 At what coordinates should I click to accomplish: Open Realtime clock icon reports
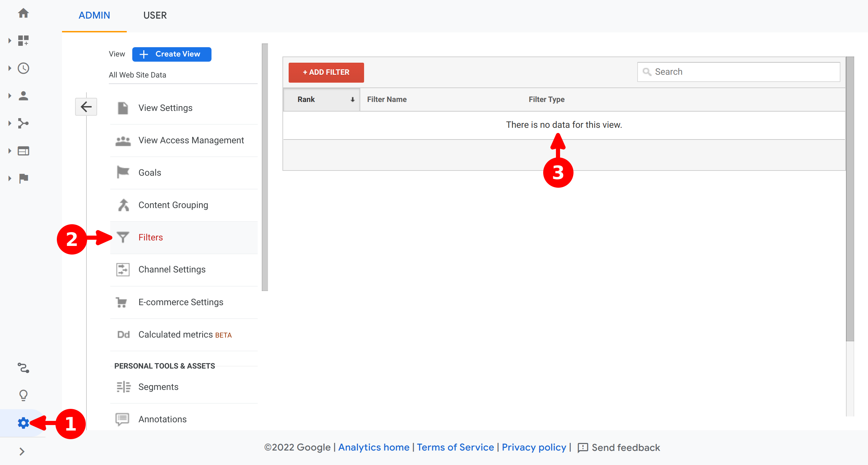(x=23, y=68)
